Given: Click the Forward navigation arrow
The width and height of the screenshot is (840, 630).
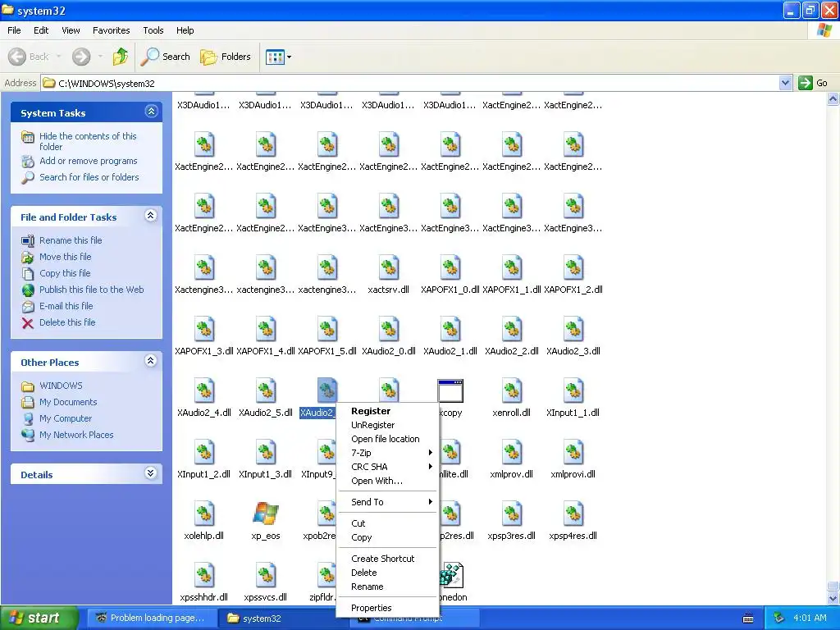Looking at the screenshot, I should point(81,57).
